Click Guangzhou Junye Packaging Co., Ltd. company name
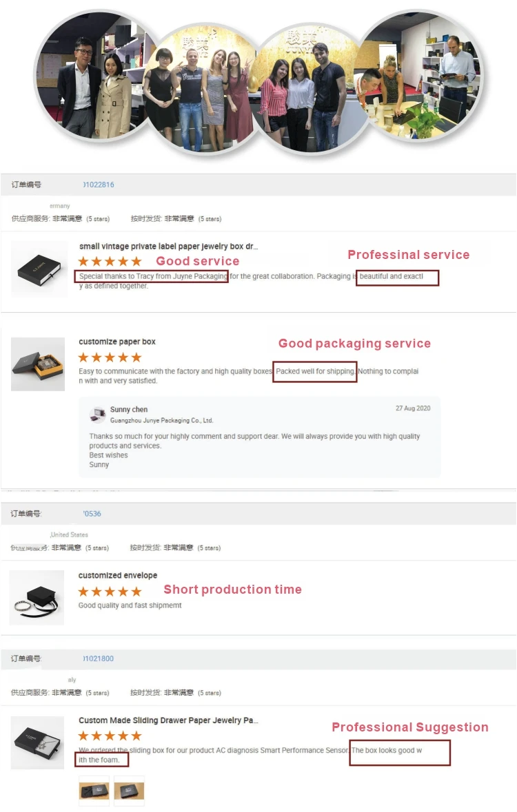This screenshot has height=812, width=517. click(161, 420)
